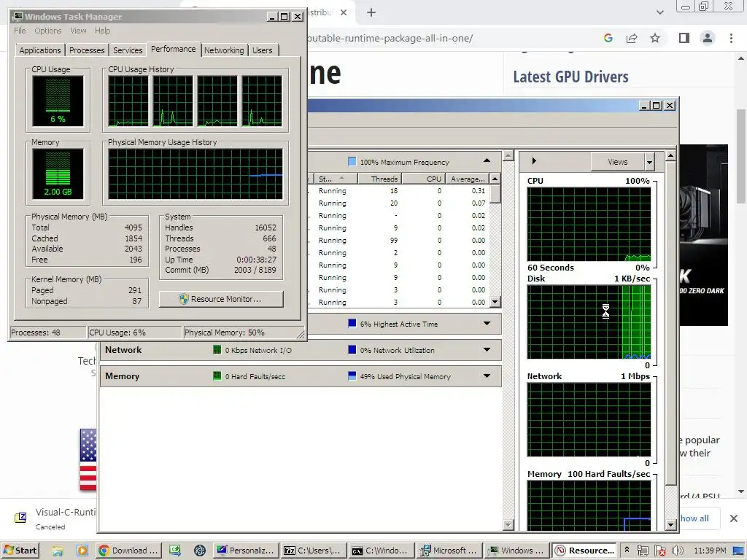Screen dimensions: 747x560
Task: Open Task Manager Help menu
Action: pyautogui.click(x=102, y=31)
